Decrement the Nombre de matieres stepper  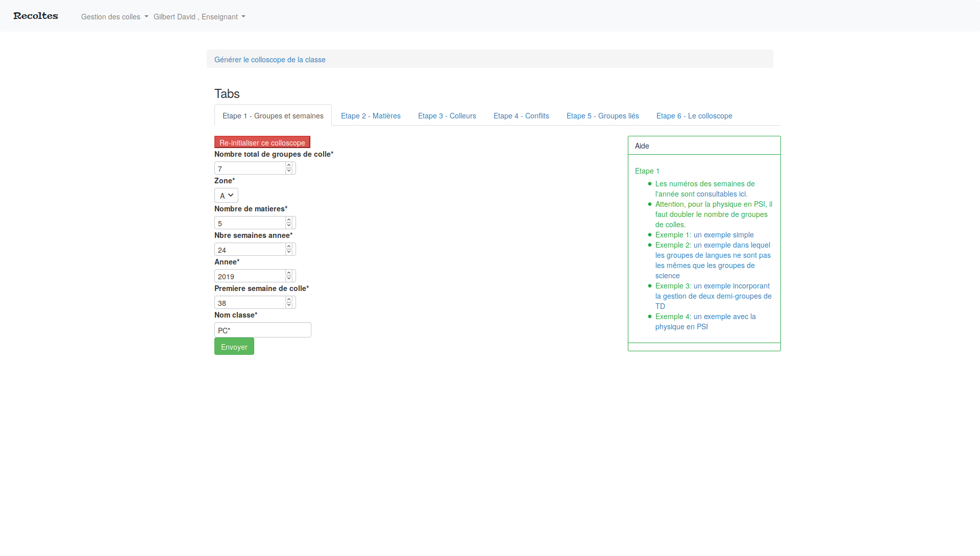tap(289, 226)
